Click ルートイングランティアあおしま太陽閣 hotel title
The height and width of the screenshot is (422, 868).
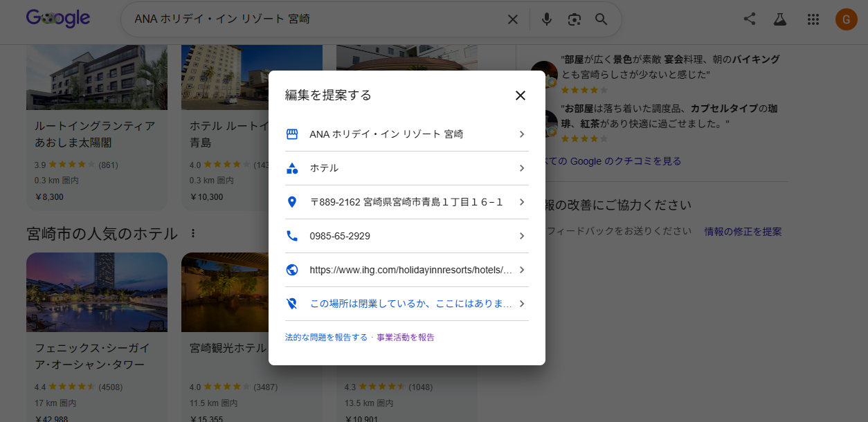click(x=95, y=134)
